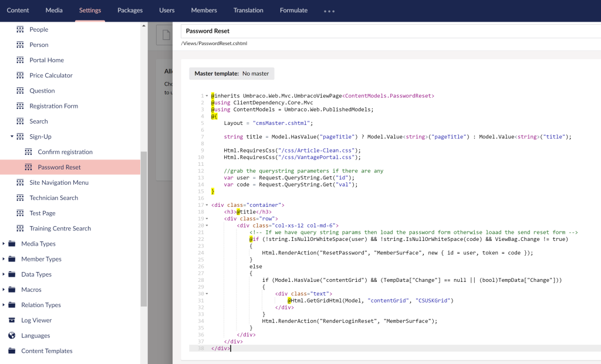601x364 pixels.
Task: Click the Test Page document type icon
Action: coord(21,213)
